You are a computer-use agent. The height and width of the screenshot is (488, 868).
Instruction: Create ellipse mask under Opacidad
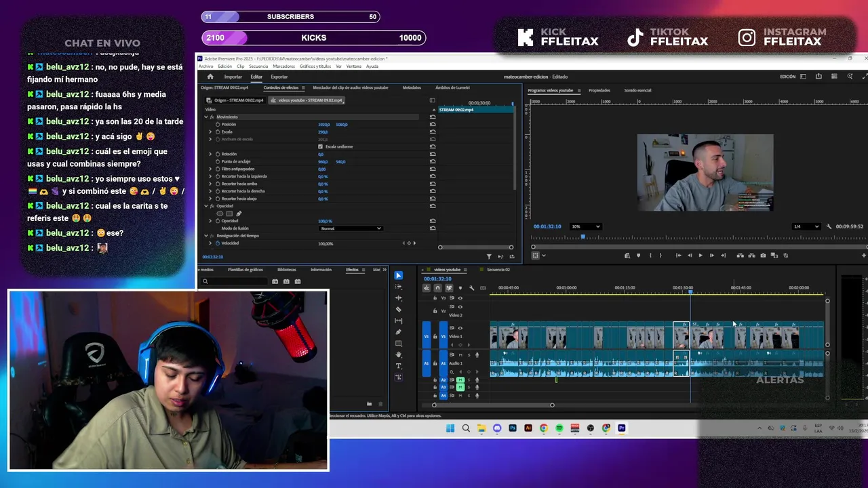coord(220,213)
